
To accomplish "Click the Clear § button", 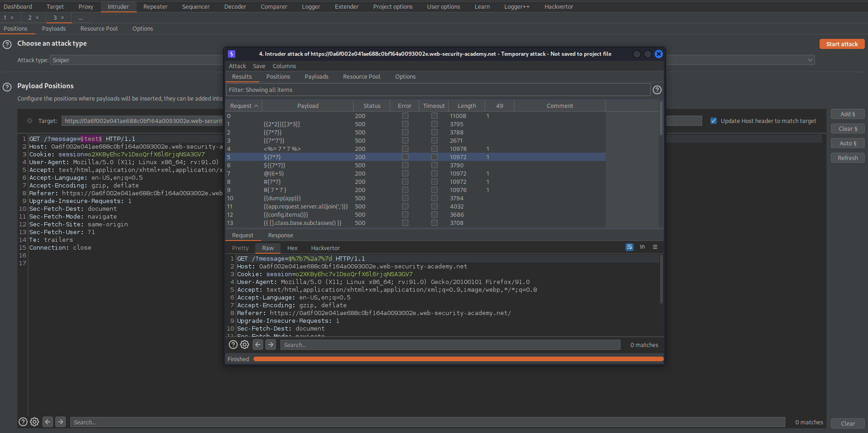I will click(847, 129).
